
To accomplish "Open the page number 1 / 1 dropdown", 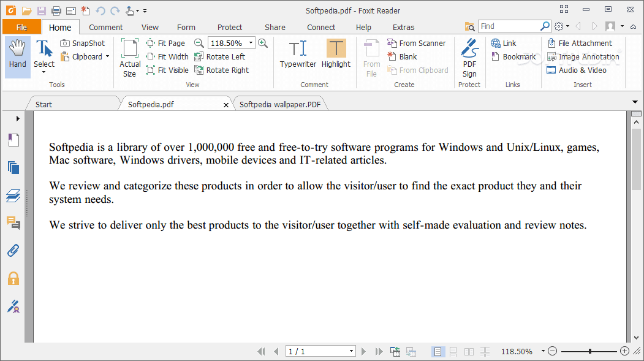I will (351, 351).
